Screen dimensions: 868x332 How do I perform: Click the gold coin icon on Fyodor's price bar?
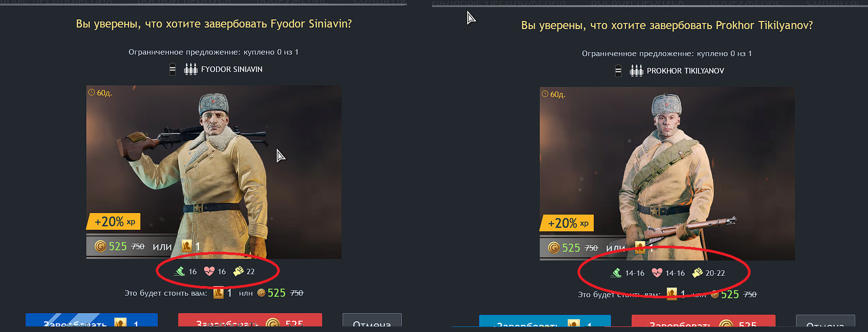(x=101, y=246)
